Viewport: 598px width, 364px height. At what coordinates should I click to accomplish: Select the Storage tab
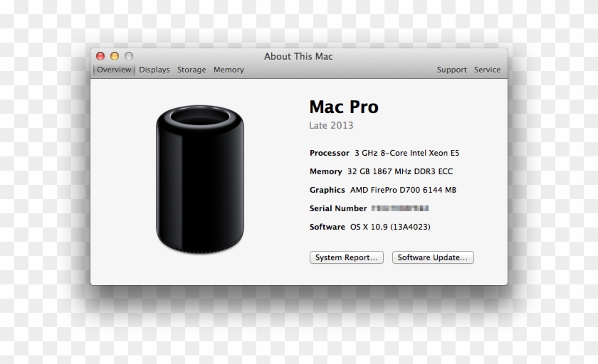(x=192, y=70)
